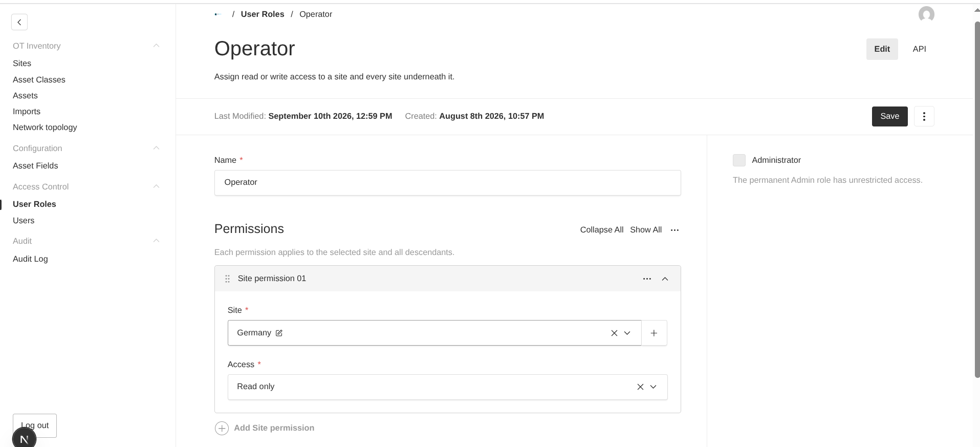
Task: Collapse the Access Control sidebar group
Action: (157, 186)
